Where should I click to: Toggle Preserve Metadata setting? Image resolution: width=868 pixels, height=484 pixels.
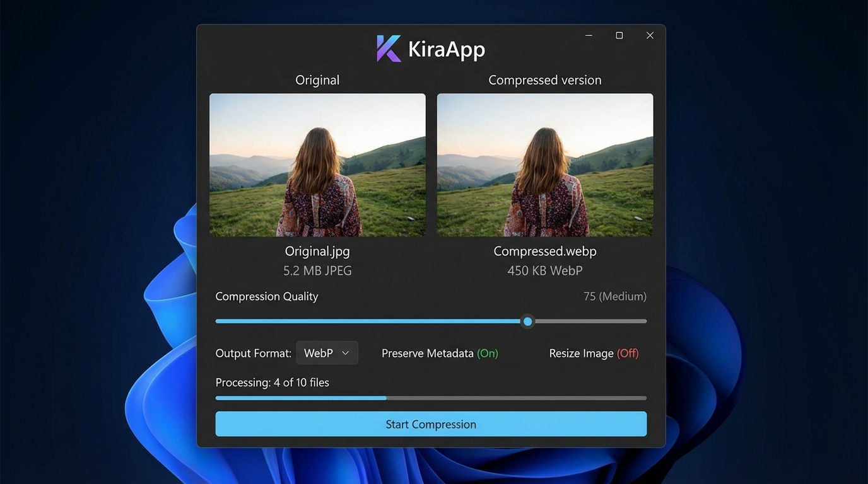pyautogui.click(x=440, y=354)
